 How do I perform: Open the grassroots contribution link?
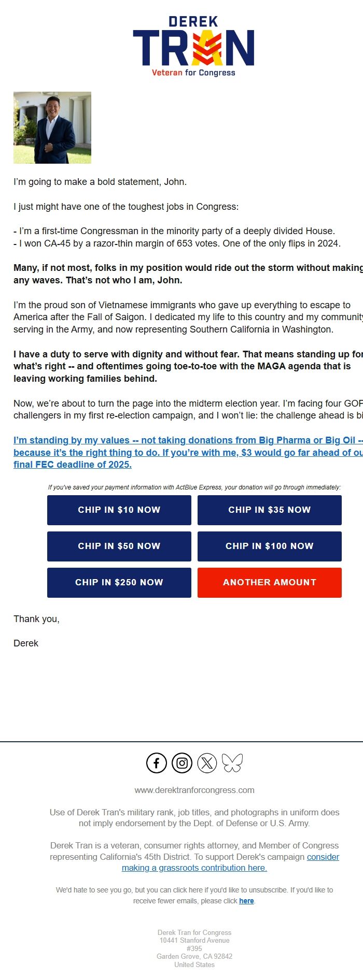[194, 868]
